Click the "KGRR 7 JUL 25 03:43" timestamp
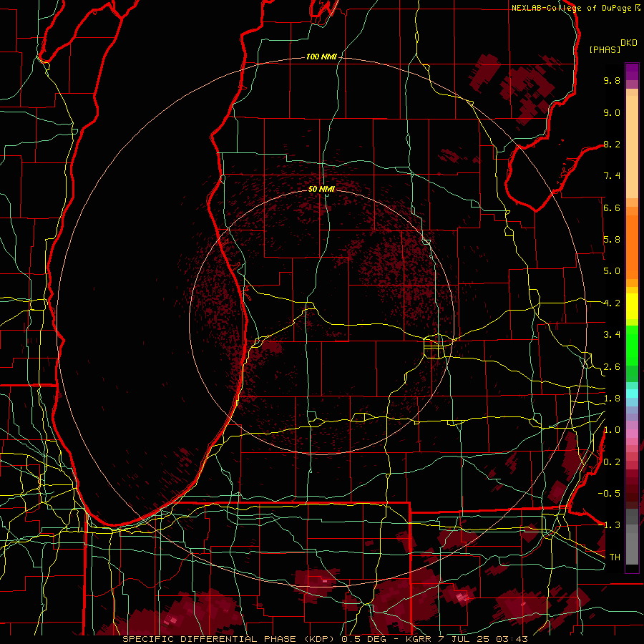The image size is (644, 644). [467, 639]
